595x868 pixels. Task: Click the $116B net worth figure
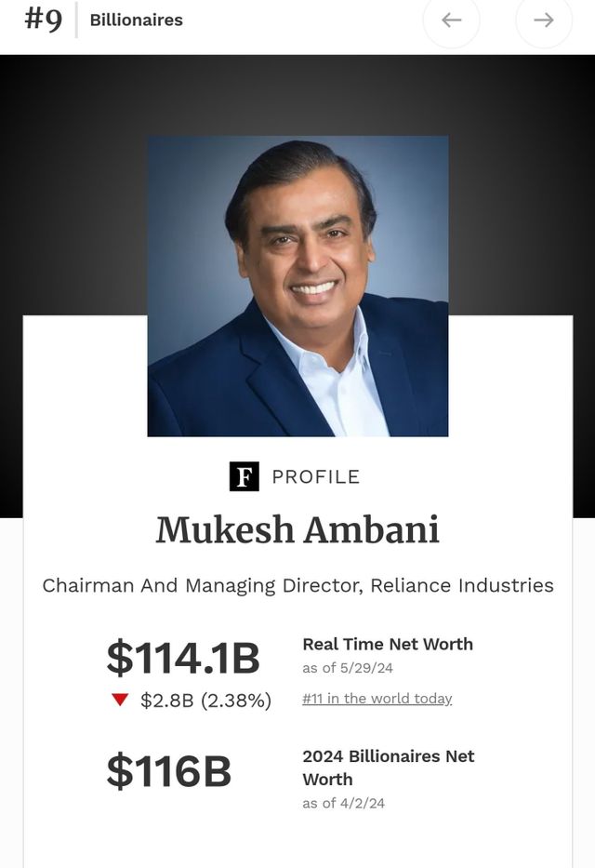click(x=169, y=771)
